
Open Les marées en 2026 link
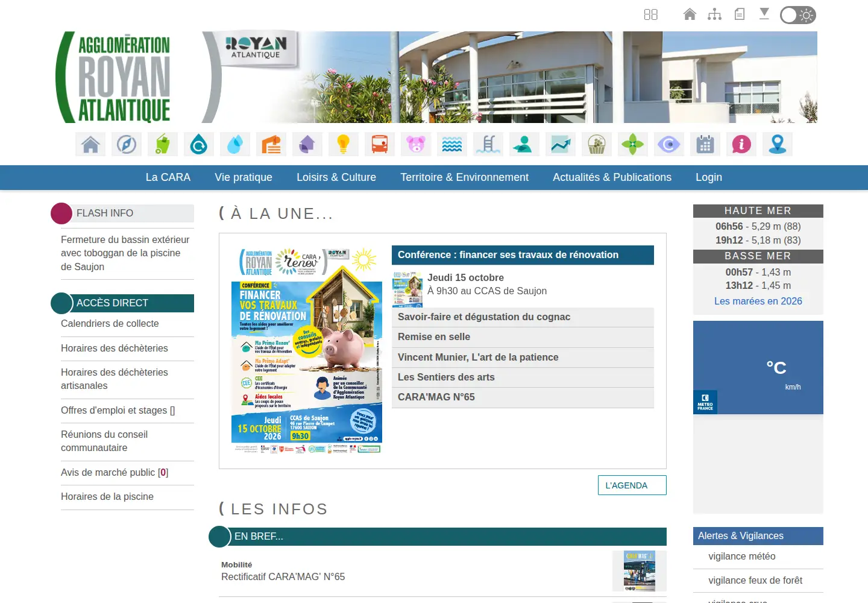758,301
